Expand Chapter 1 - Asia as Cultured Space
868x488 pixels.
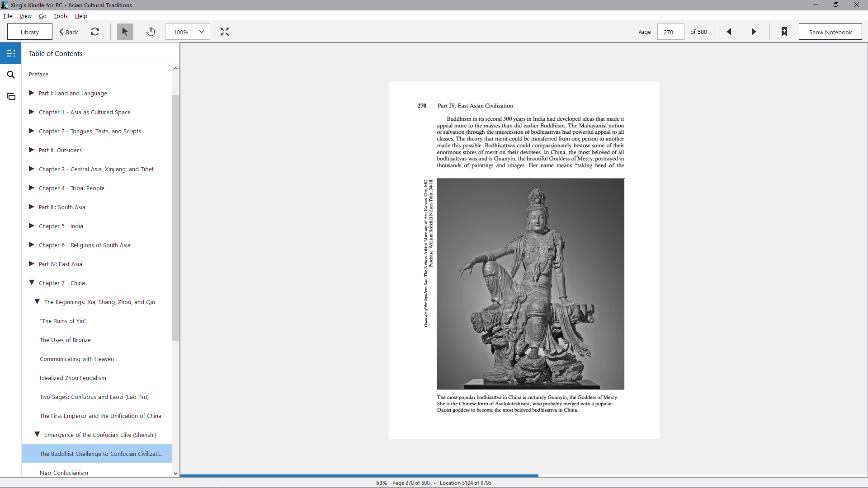tap(32, 112)
